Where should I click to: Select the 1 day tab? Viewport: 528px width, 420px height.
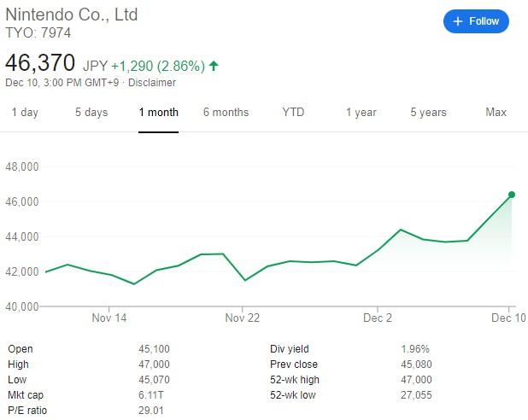pos(24,112)
